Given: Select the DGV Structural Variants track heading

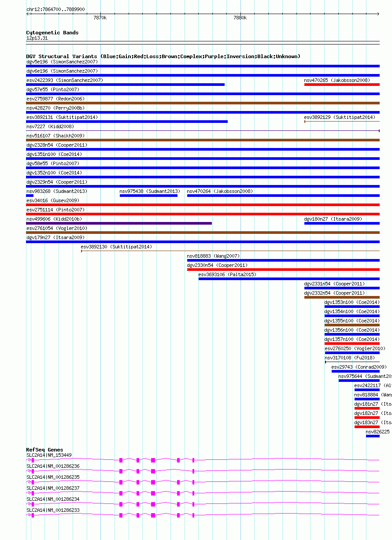Looking at the screenshot, I should (x=163, y=56).
